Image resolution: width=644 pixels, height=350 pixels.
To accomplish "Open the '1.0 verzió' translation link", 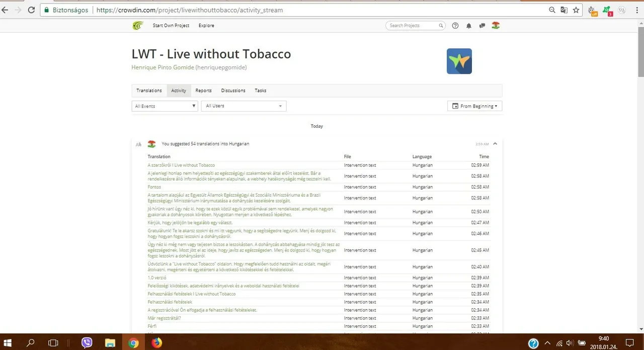I will coord(157,278).
